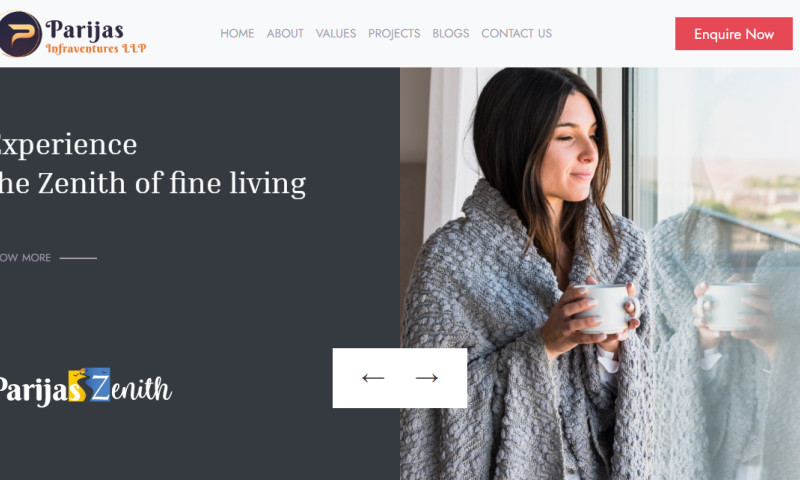Open the HOME menu item
The height and width of the screenshot is (480, 800).
pos(237,34)
